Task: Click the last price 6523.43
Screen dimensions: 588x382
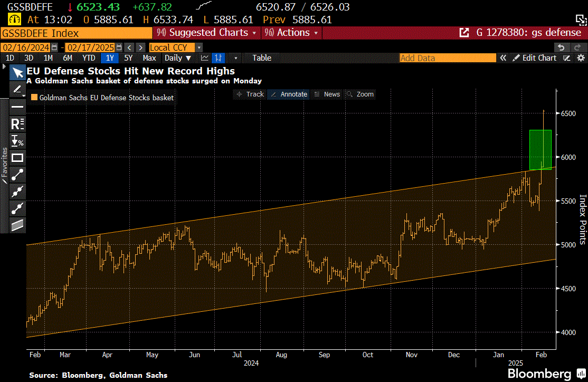Action: (x=98, y=7)
